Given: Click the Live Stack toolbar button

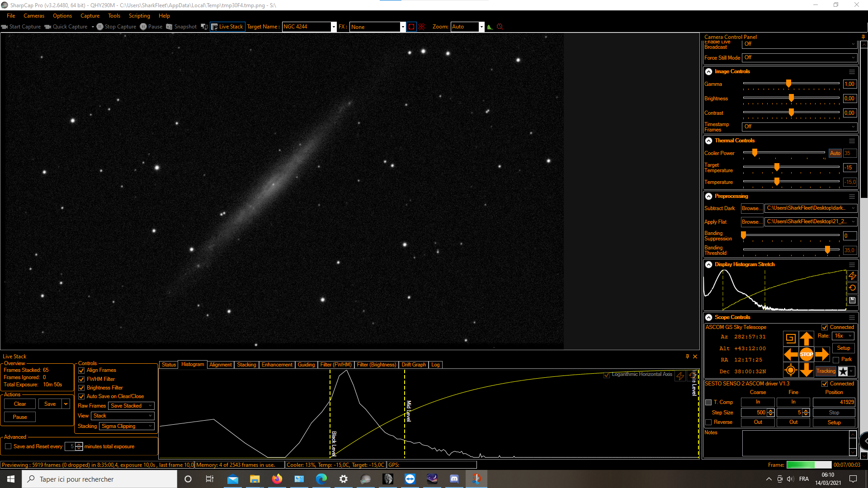Looking at the screenshot, I should 227,27.
